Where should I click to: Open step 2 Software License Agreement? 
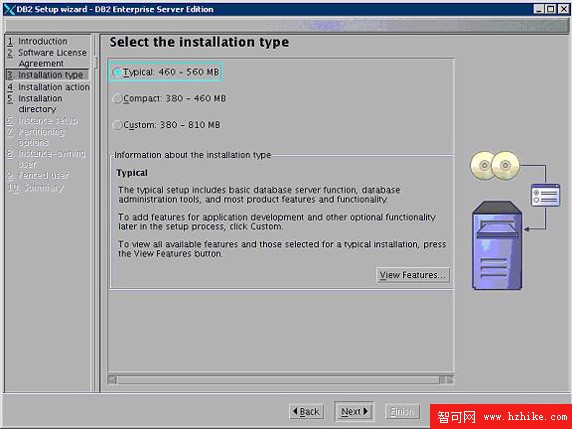[x=47, y=58]
